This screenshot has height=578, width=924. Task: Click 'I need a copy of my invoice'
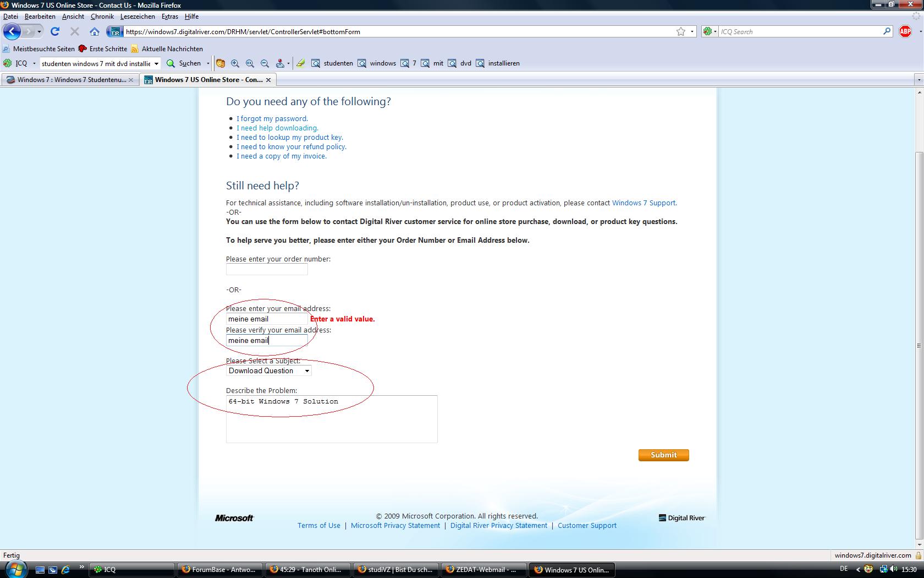pos(282,156)
